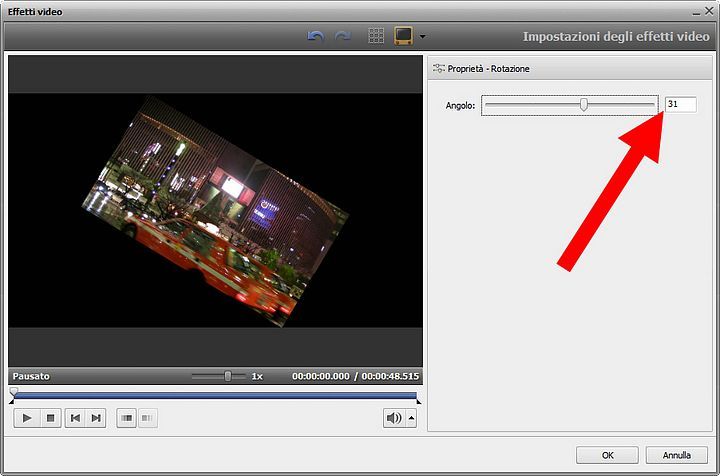720x476 pixels.
Task: Click the timeline playhead handle
Action: tap(14, 391)
